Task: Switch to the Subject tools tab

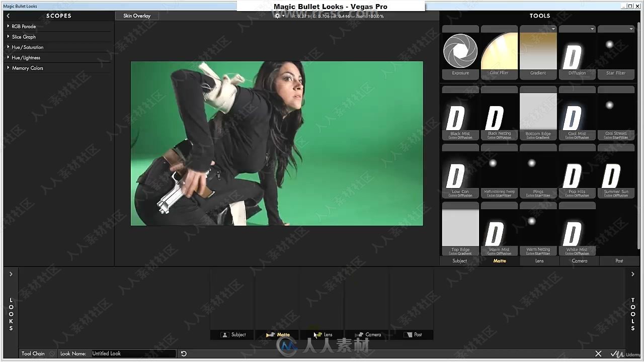Action: point(460,261)
